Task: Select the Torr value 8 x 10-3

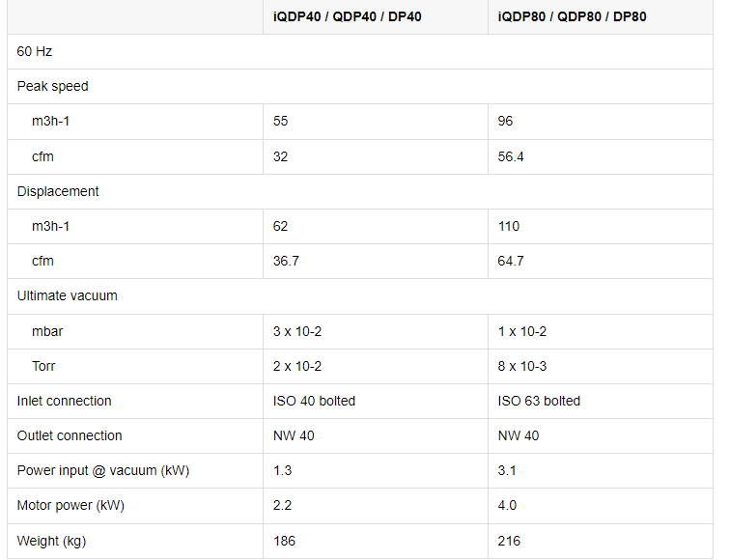Action: 521,366
